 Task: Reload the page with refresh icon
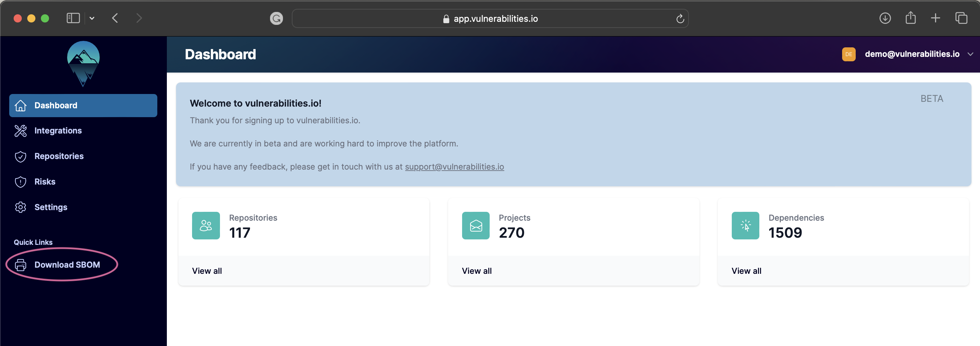pyautogui.click(x=680, y=19)
